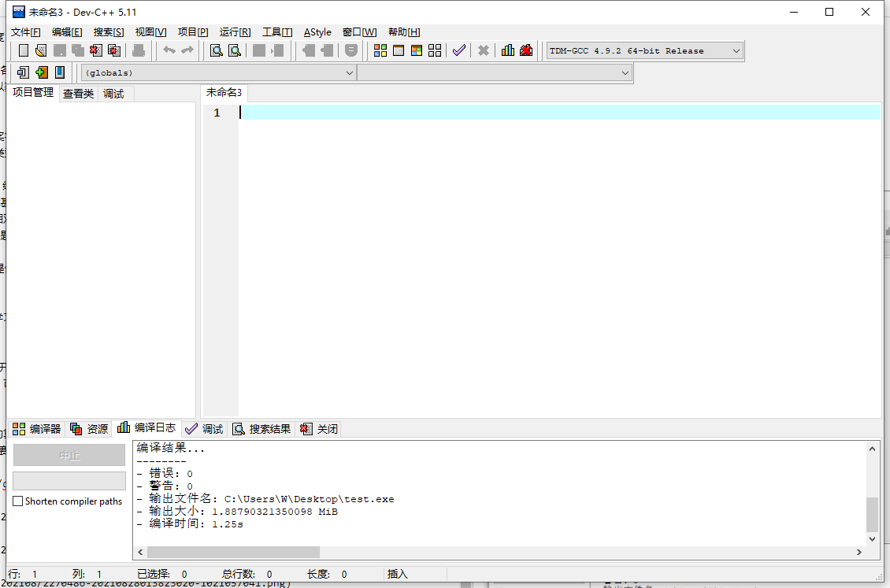Viewport: 890px width, 588px height.
Task: Click the Open file toolbar icon
Action: click(x=41, y=50)
